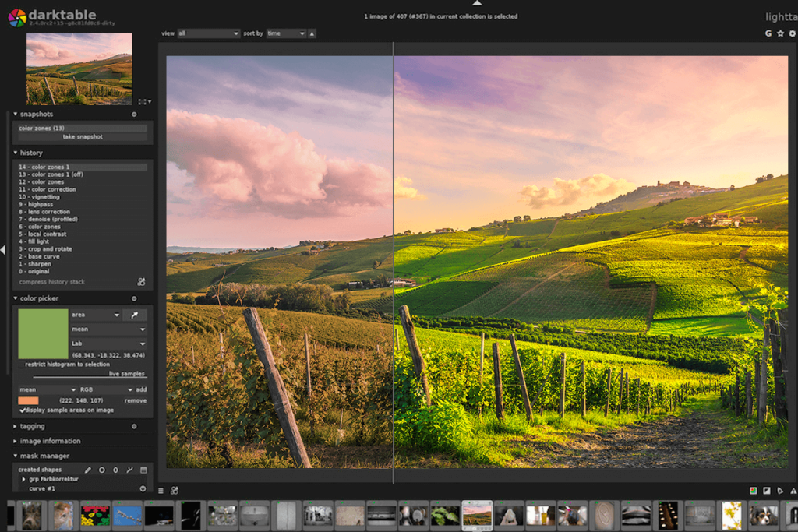The image size is (798, 532).
Task: Open the sort by dropdown
Action: point(284,33)
